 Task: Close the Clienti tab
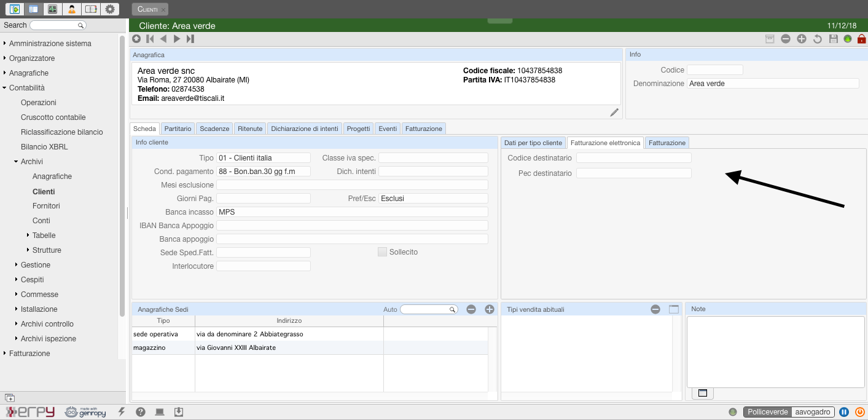pyautogui.click(x=163, y=10)
